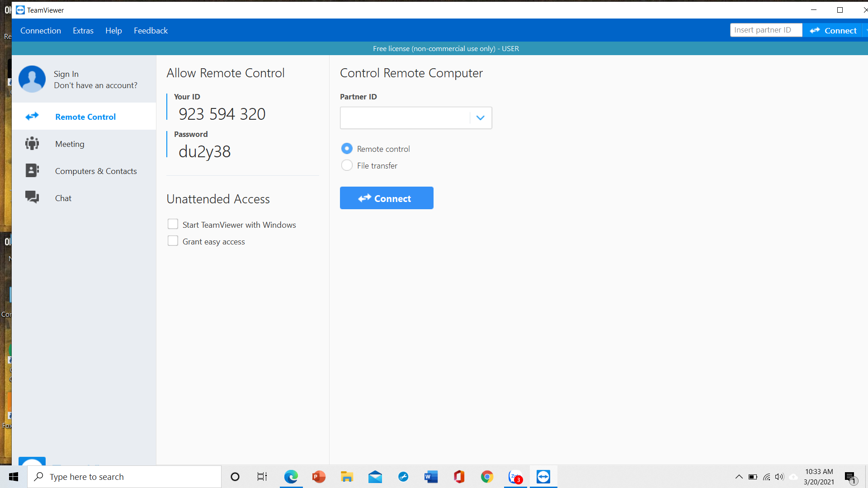Viewport: 868px width, 488px height.
Task: Click the Sign In link
Action: click(66, 74)
